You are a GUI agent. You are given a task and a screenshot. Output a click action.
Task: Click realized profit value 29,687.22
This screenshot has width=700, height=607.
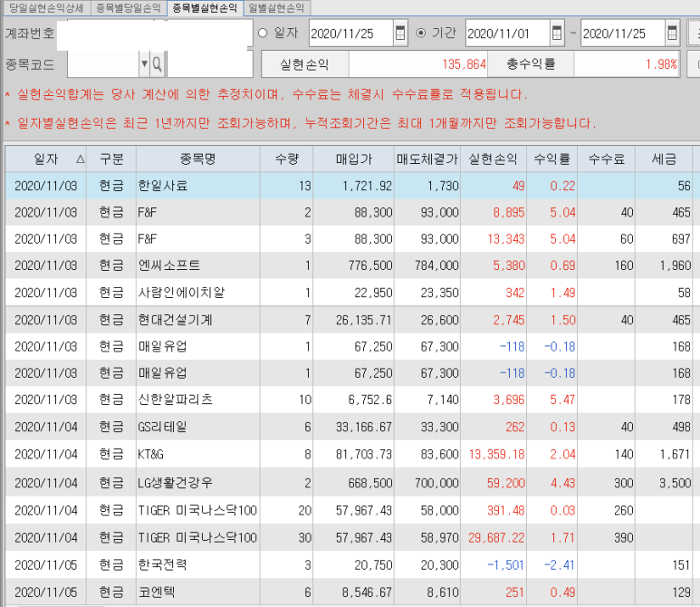(496, 537)
